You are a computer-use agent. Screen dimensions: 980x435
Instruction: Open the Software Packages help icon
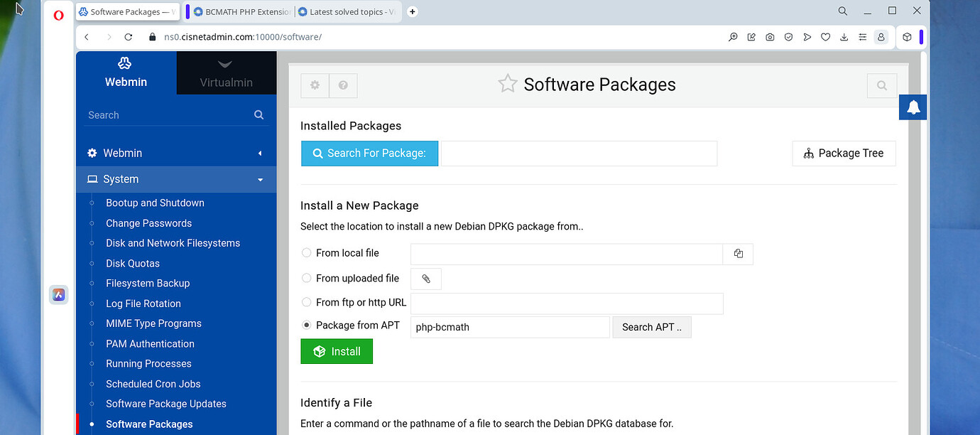click(343, 85)
